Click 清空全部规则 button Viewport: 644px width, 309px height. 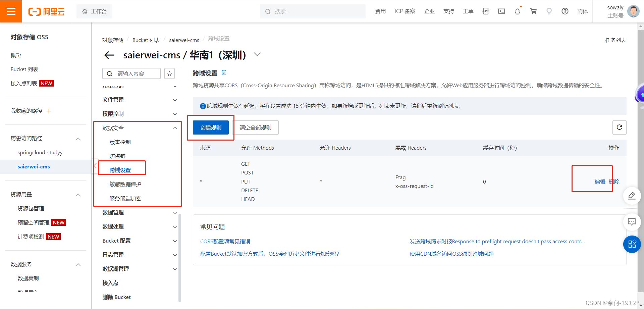[x=256, y=127]
